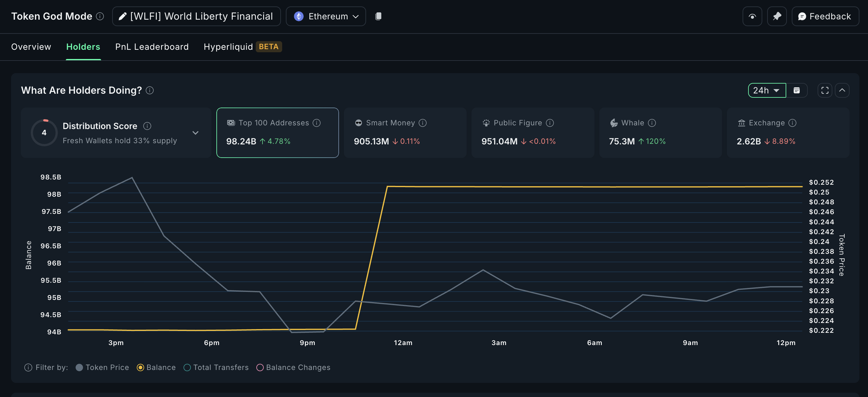868x397 pixels.
Task: Click info icon next to Whale
Action: 652,123
